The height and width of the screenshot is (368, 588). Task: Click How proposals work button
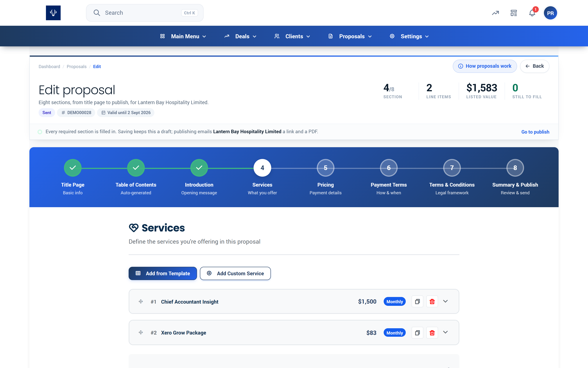pyautogui.click(x=485, y=66)
